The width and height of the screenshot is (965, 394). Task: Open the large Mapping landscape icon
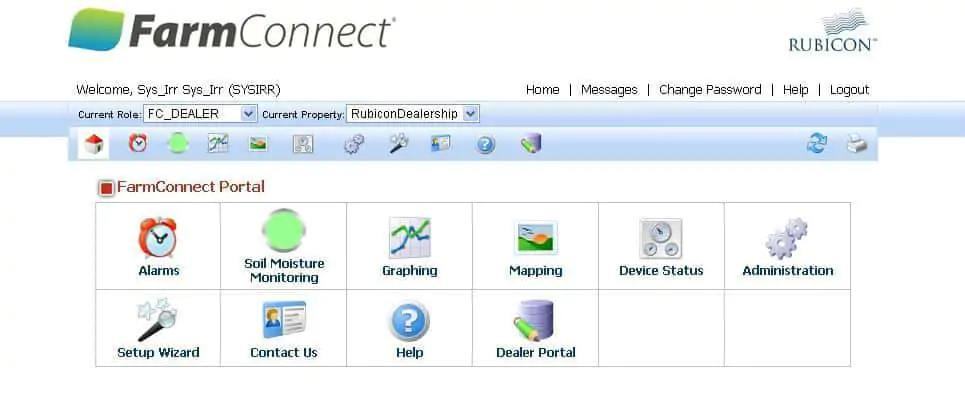pyautogui.click(x=536, y=238)
